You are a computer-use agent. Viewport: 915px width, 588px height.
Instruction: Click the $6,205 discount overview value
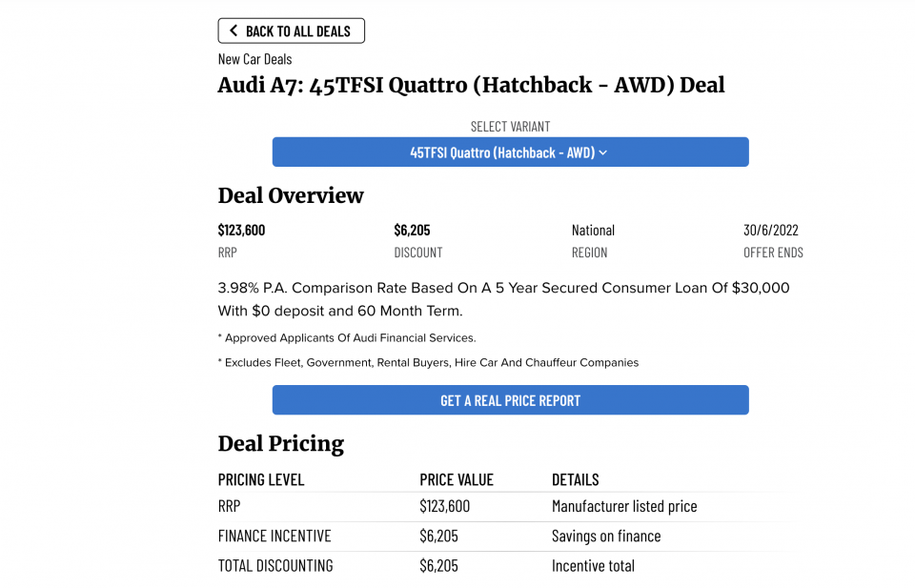[412, 231]
